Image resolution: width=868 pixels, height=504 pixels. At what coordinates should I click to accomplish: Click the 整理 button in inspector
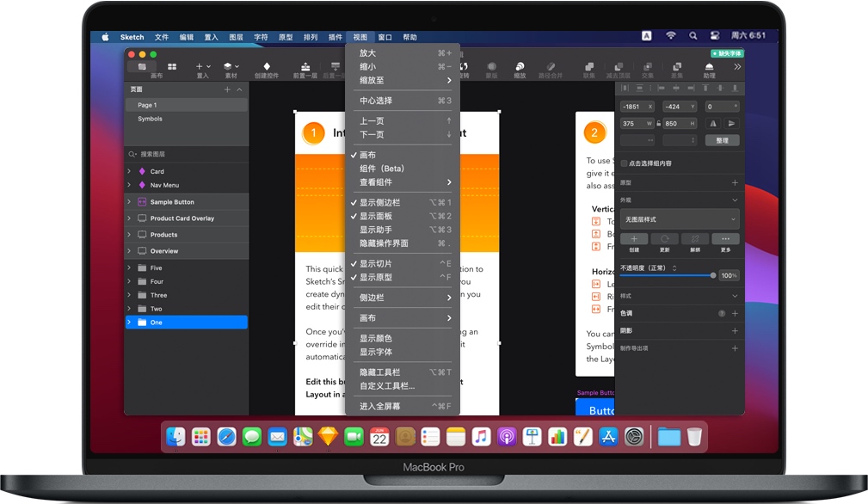coord(723,140)
